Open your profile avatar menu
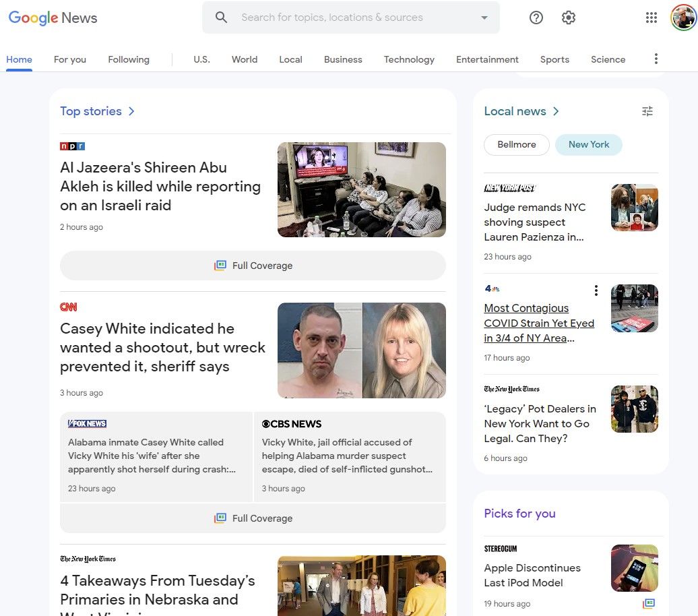Image resolution: width=698 pixels, height=616 pixels. [685, 18]
